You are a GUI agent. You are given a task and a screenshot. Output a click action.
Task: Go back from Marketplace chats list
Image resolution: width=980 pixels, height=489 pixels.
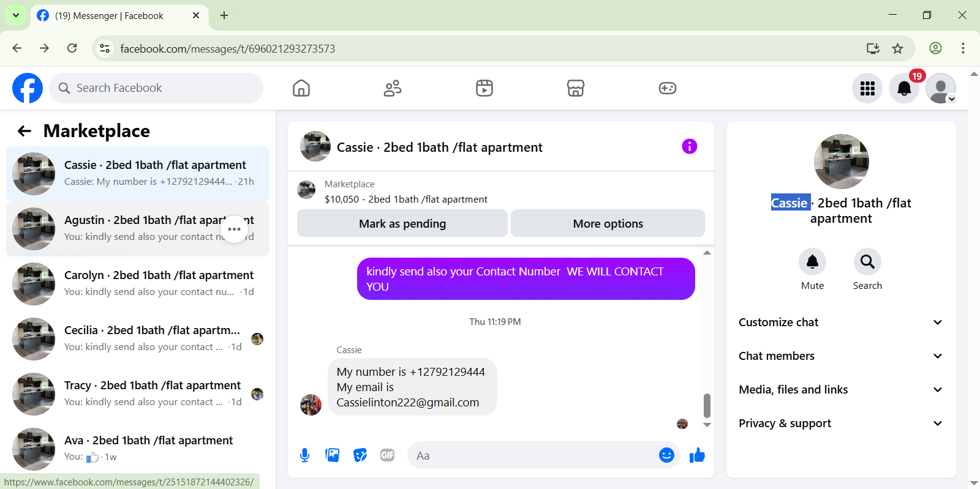point(24,131)
